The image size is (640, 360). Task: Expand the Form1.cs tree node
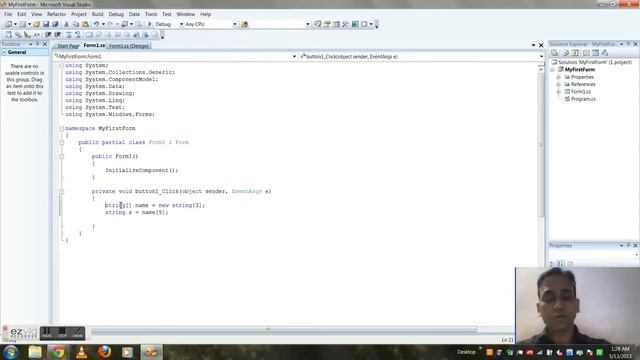559,92
